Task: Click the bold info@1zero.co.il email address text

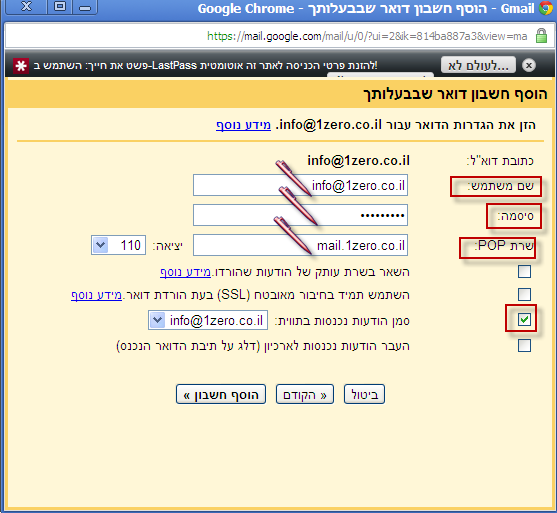Action: coord(358,161)
